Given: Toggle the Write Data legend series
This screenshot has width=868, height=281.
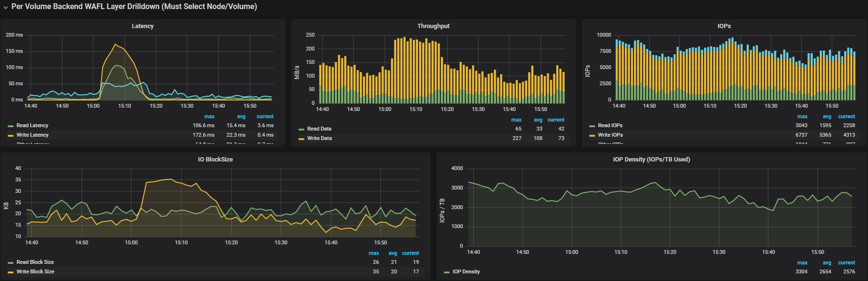Looking at the screenshot, I should pos(319,139).
